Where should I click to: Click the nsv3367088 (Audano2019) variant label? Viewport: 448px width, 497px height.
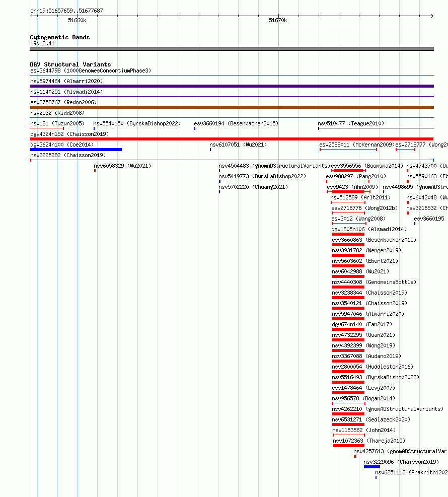366,356
